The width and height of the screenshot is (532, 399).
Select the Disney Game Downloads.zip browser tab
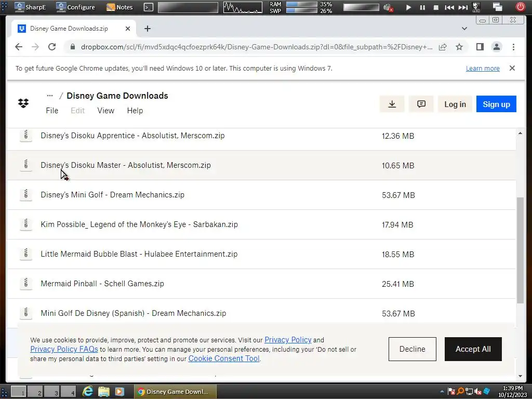point(74,29)
